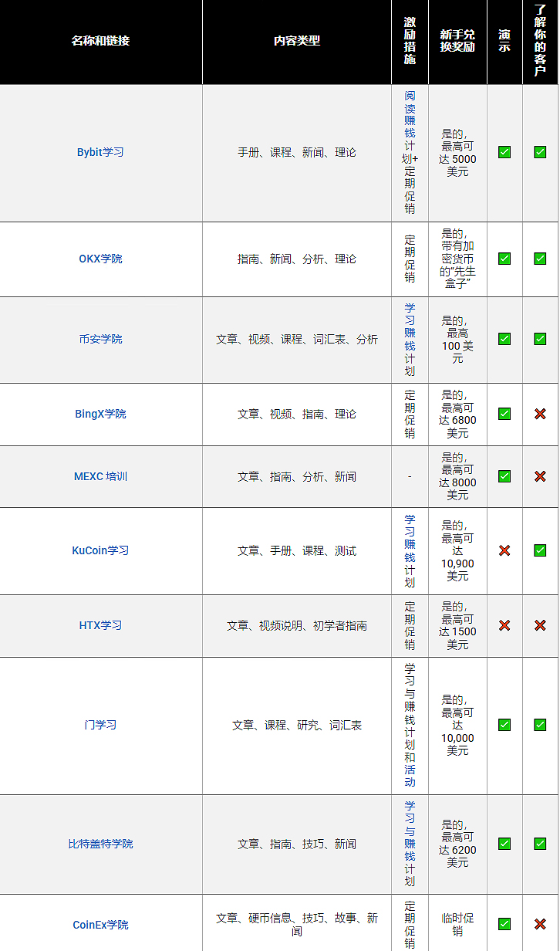
Task: Click the 了解你的客户 checkmark in 门学习 row
Action: point(540,725)
